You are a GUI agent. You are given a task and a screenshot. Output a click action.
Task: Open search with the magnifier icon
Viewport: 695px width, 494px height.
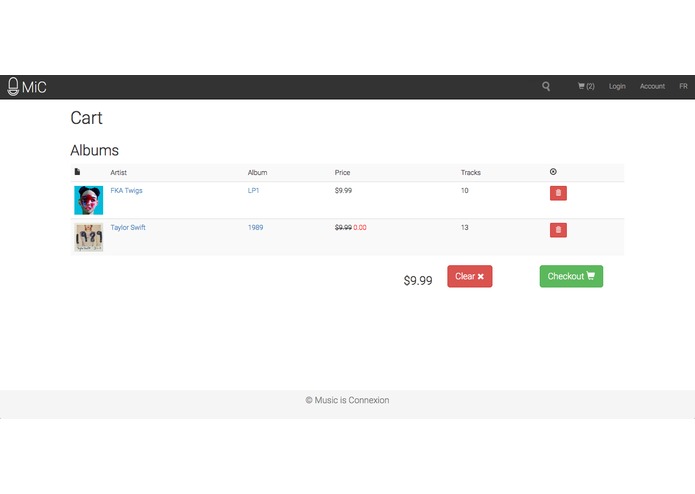546,86
